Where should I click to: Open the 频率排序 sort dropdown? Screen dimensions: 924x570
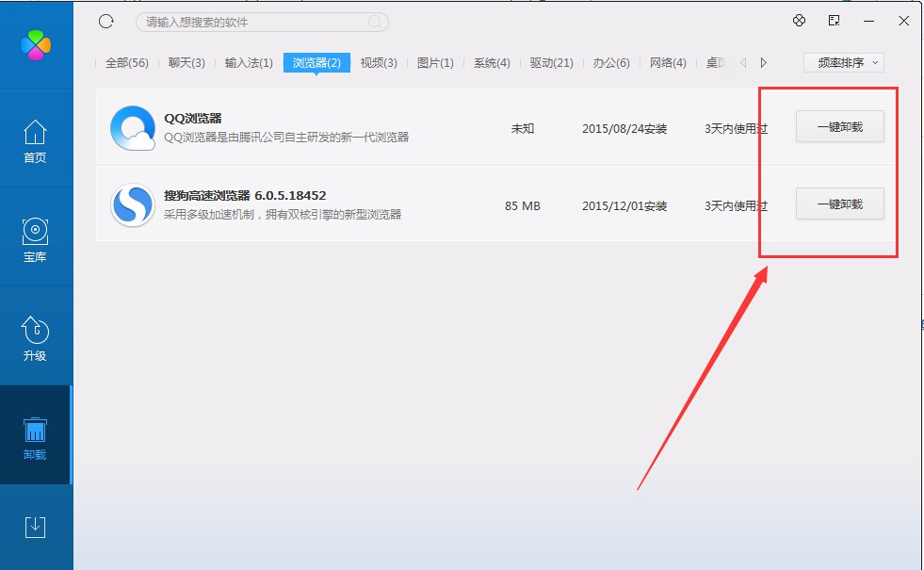(843, 62)
